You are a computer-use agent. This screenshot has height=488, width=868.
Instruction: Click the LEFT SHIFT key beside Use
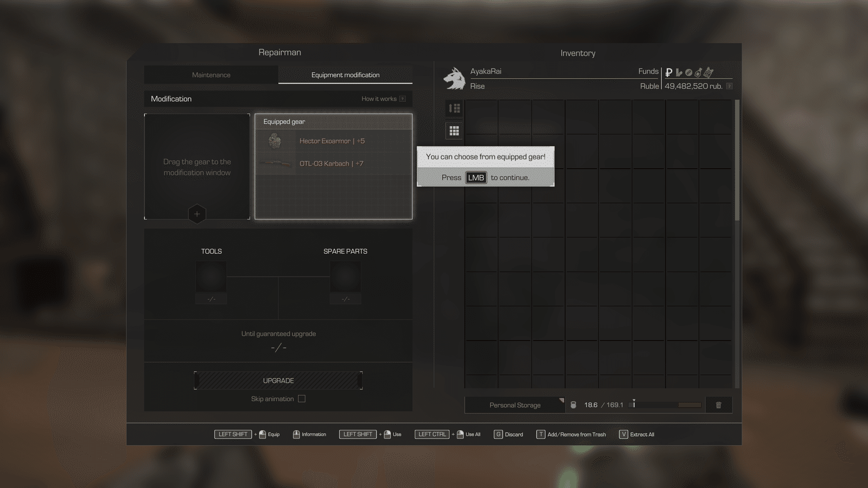[x=358, y=434]
